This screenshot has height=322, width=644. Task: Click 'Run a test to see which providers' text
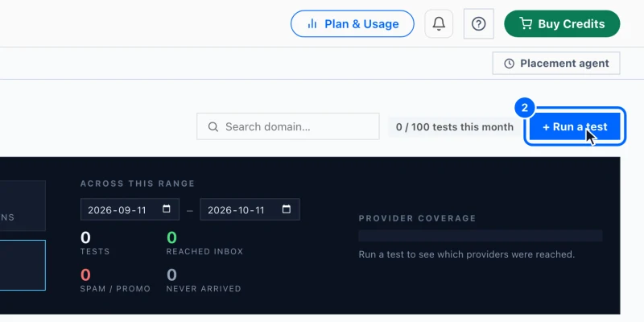tap(467, 254)
